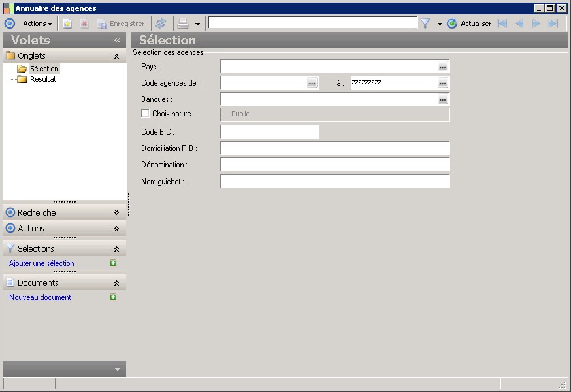Viewport: 571px width, 392px height.
Task: Click the new record toolbar icon
Action: click(x=67, y=24)
